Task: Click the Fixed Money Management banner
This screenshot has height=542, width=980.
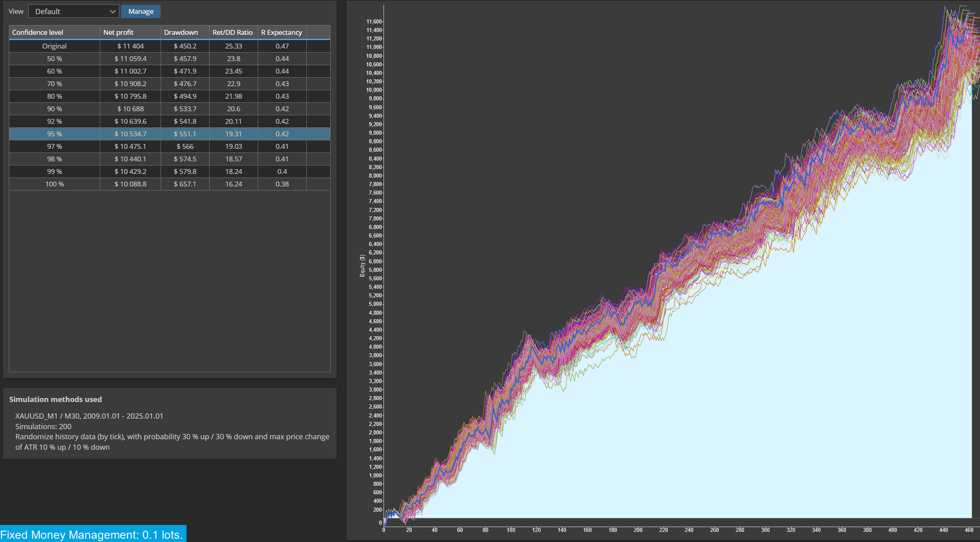Action: click(x=93, y=534)
